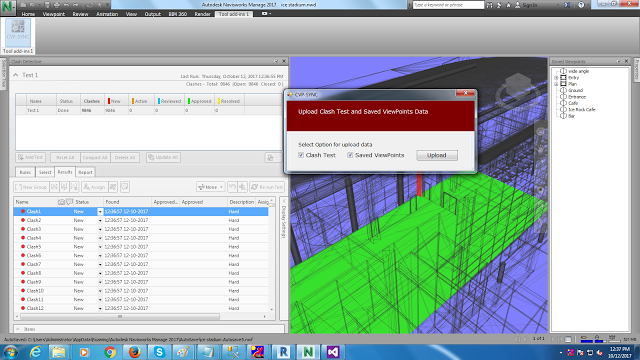This screenshot has width=640, height=360.
Task: Open the Tool add-ins 1 ribbon tab
Action: click(x=234, y=14)
